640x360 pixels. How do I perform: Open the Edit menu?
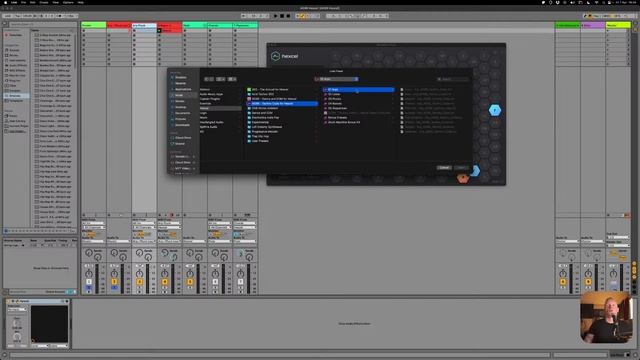(33, 2)
